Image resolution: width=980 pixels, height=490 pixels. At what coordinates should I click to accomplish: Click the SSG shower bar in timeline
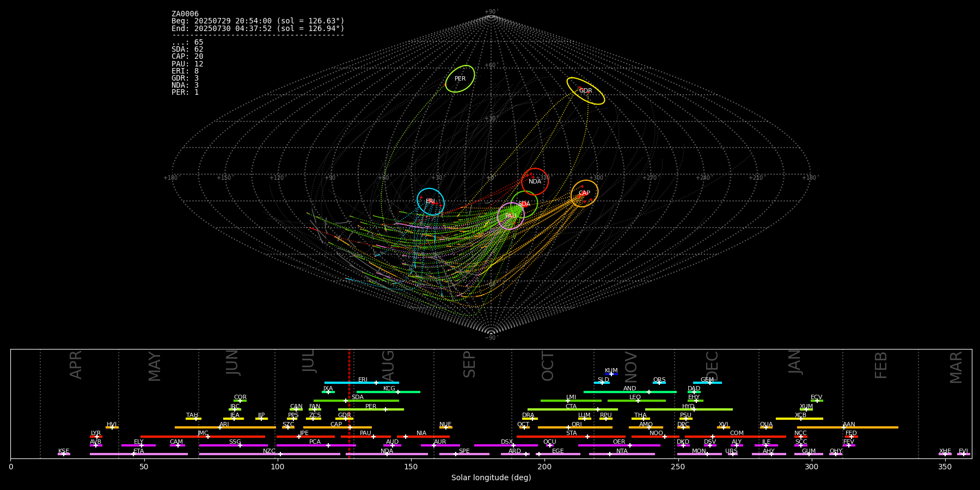pos(234,445)
